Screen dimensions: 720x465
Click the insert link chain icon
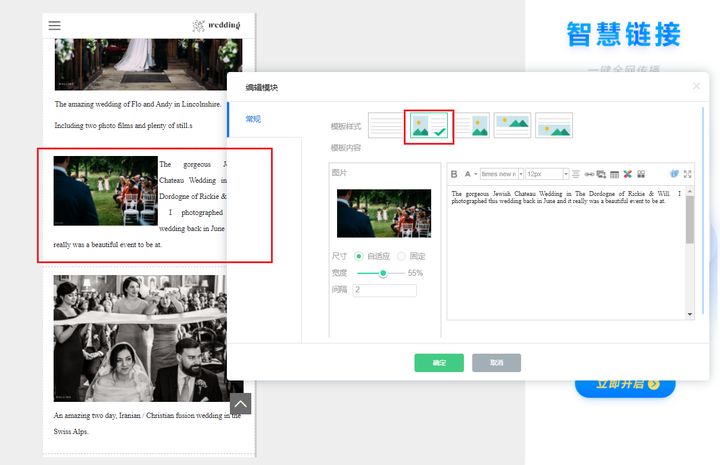click(x=589, y=174)
